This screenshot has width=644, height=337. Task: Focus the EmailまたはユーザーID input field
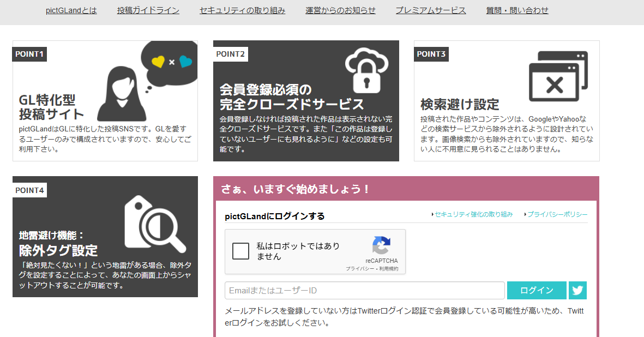364,291
